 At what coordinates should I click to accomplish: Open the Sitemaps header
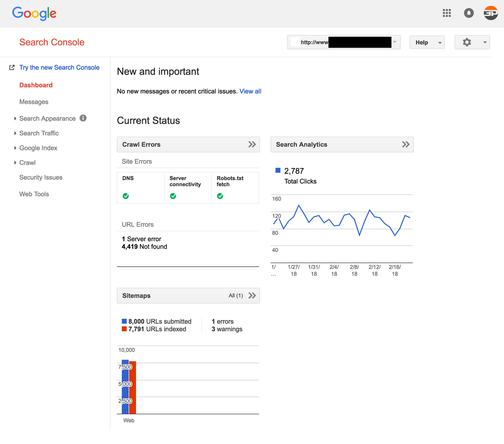(188, 296)
